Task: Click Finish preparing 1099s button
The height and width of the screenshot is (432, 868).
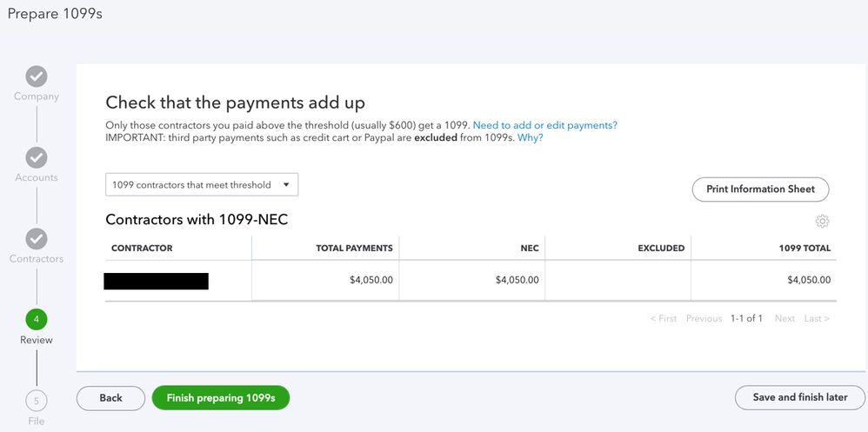Action: click(221, 398)
